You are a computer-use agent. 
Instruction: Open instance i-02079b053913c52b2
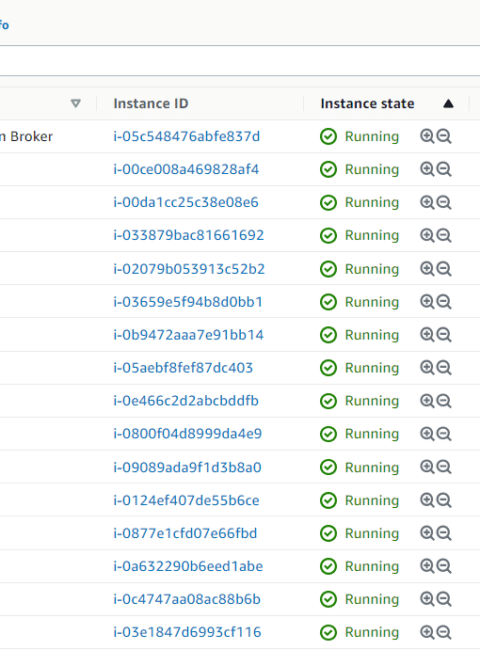[x=189, y=269]
